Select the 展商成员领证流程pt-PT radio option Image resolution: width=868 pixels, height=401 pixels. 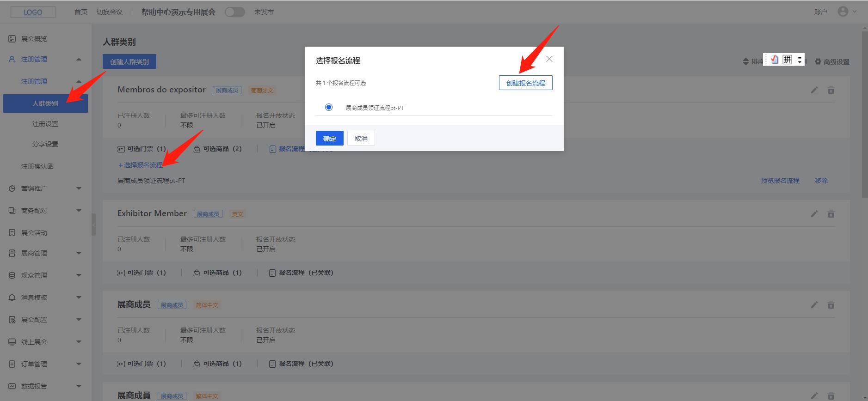[329, 108]
